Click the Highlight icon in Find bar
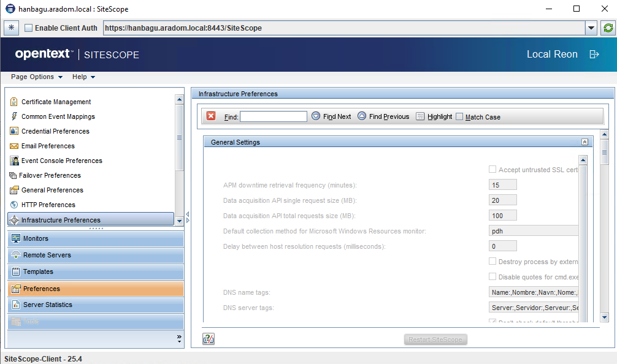This screenshot has height=364, width=617. coord(420,116)
